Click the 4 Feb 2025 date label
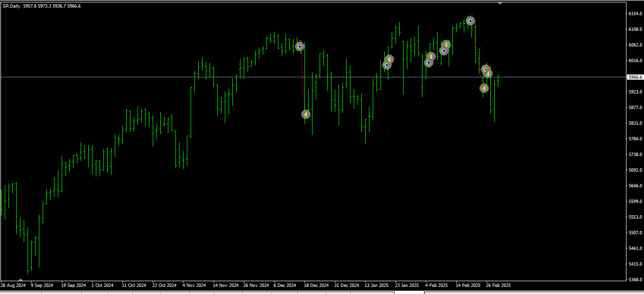Screen dimensions: 644x294 click(436, 285)
